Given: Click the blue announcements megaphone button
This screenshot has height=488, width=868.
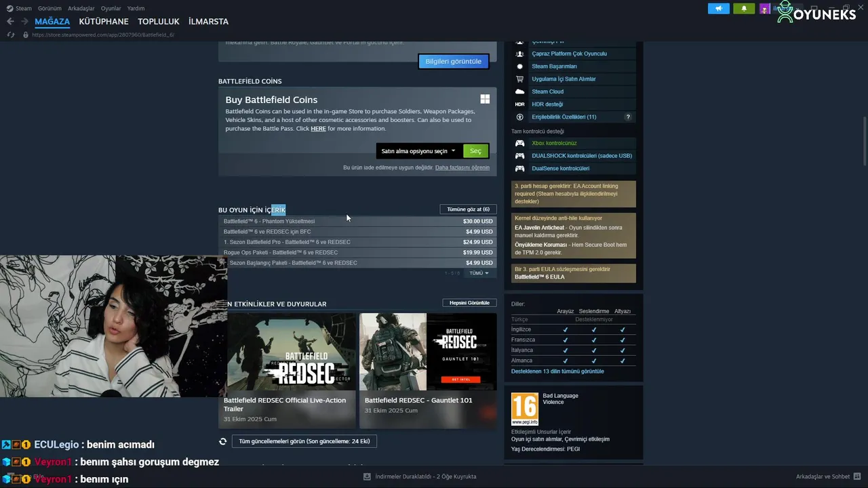Looking at the screenshot, I should point(719,8).
